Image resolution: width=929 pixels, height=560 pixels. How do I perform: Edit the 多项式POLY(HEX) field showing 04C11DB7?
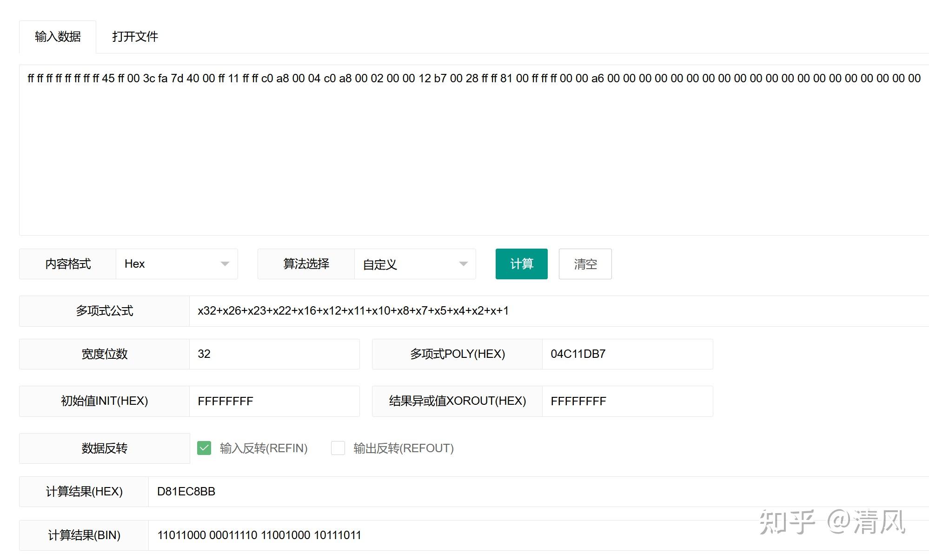[x=627, y=354]
